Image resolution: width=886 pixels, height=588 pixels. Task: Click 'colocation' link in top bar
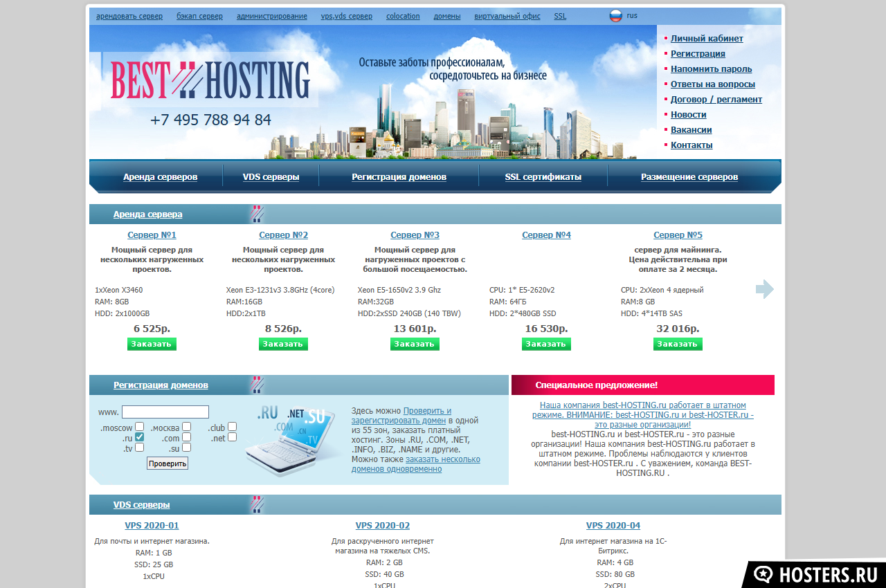[x=403, y=16]
